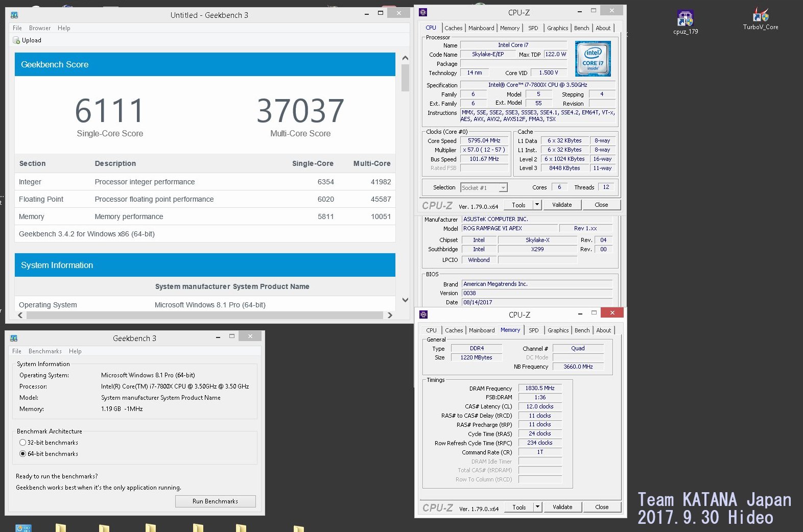Click the Integer row in results table
803x532 pixels.
(205, 182)
